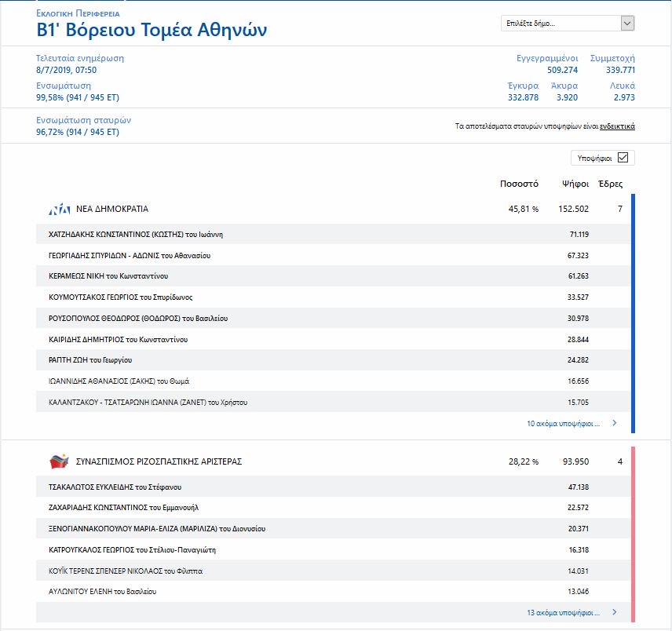This screenshot has height=631, width=672.
Task: Click the Νέα Δημοκρατία party logo
Action: tap(59, 209)
